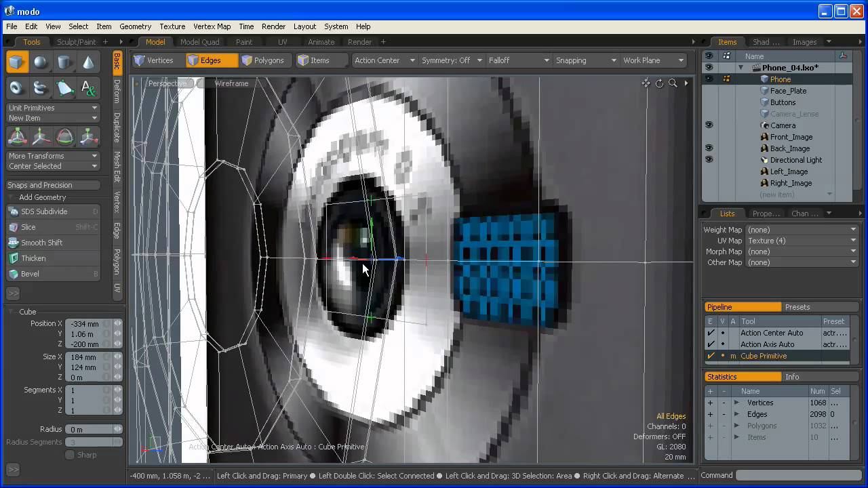Click the Wireframe viewport style button

pos(231,83)
